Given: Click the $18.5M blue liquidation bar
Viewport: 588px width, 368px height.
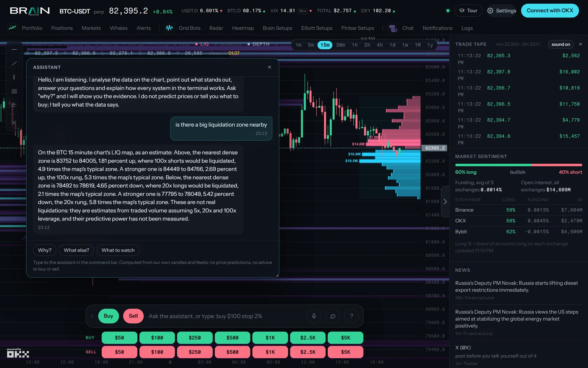Looking at the screenshot, I should pyautogui.click(x=390, y=161).
